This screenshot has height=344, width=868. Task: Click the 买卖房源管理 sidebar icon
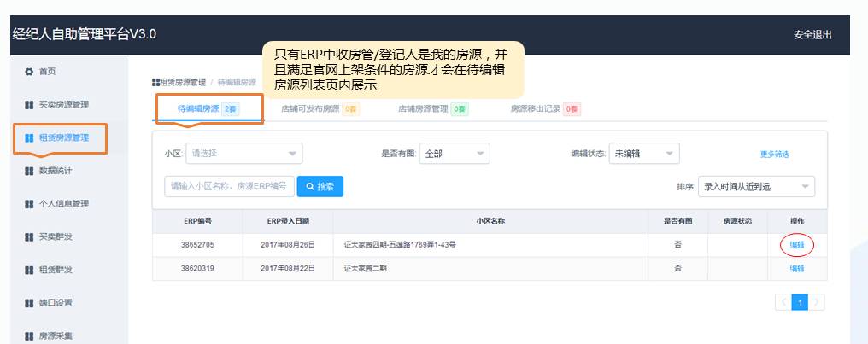[28, 105]
